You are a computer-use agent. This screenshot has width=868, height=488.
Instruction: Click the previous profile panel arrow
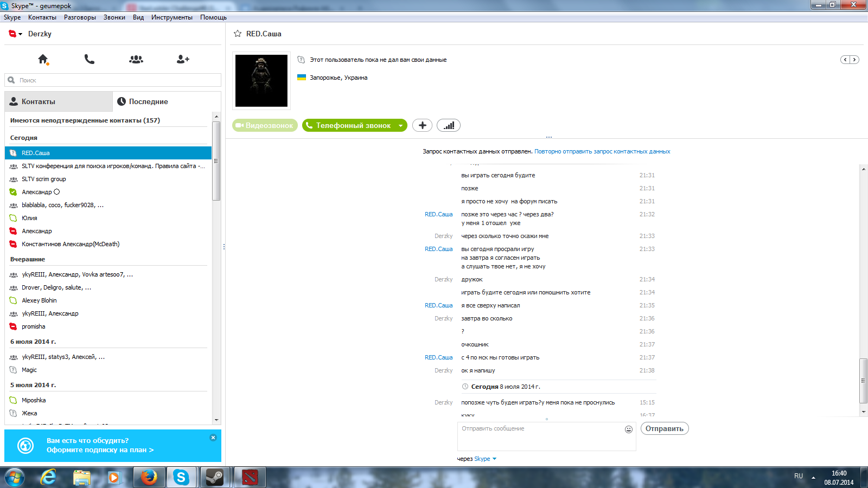click(x=845, y=60)
